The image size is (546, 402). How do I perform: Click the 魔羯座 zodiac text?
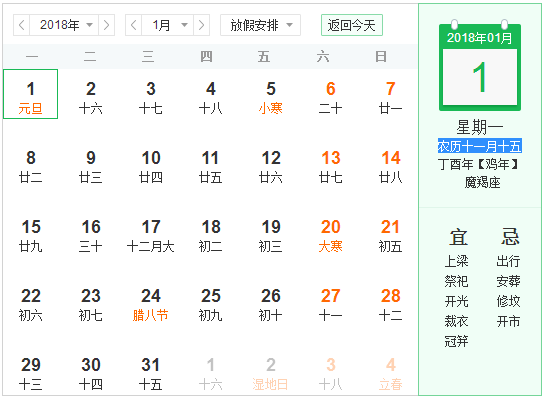click(x=482, y=183)
